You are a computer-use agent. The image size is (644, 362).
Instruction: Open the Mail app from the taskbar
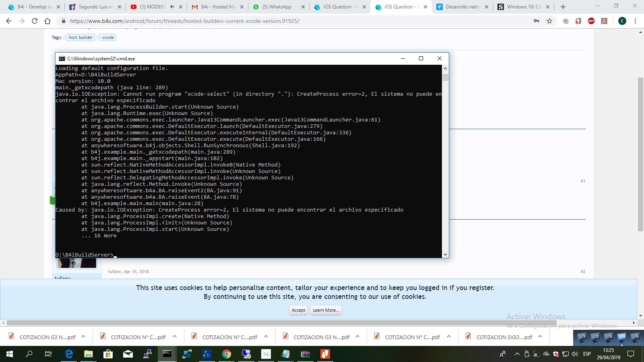click(x=128, y=354)
